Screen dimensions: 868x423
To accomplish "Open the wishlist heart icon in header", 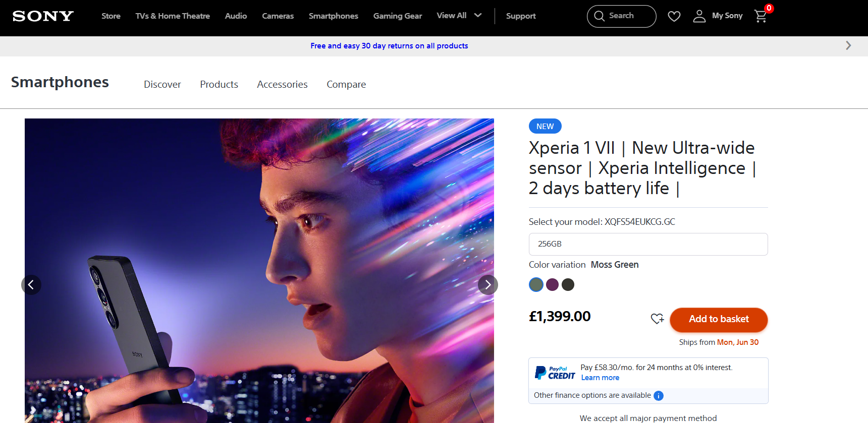I will click(674, 16).
